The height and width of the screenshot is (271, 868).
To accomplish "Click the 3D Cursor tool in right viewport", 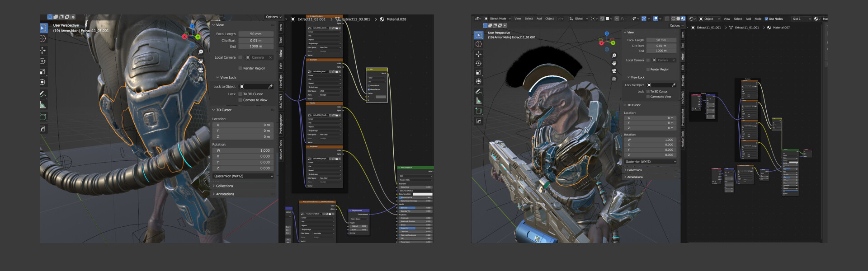I will click(x=478, y=44).
